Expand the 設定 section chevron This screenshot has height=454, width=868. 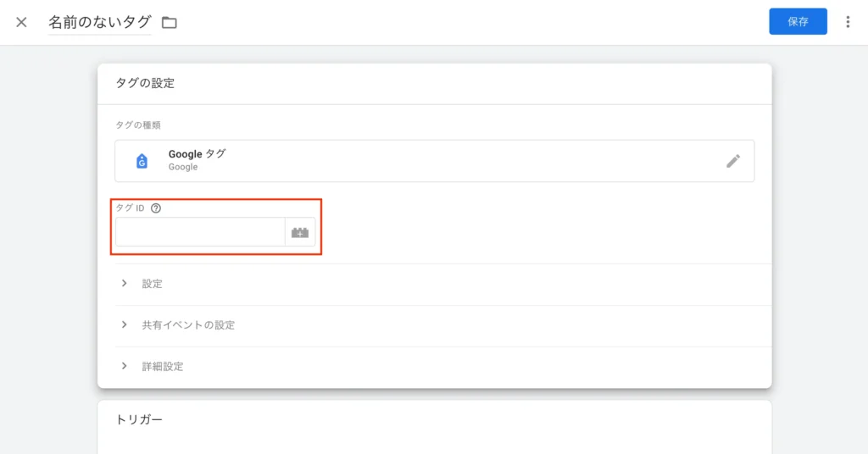[x=124, y=283]
